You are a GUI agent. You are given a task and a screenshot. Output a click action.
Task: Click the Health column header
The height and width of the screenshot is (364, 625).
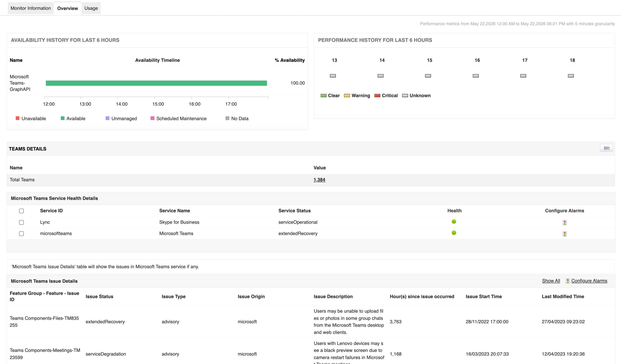[x=454, y=211]
